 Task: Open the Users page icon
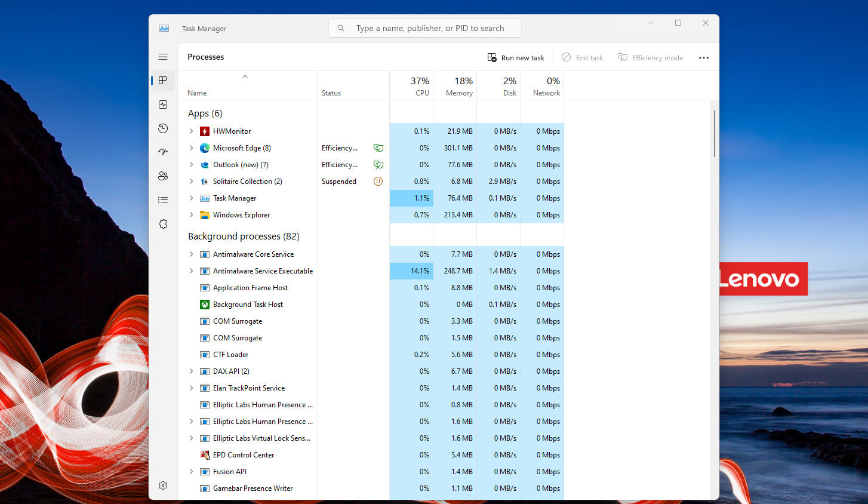(163, 176)
